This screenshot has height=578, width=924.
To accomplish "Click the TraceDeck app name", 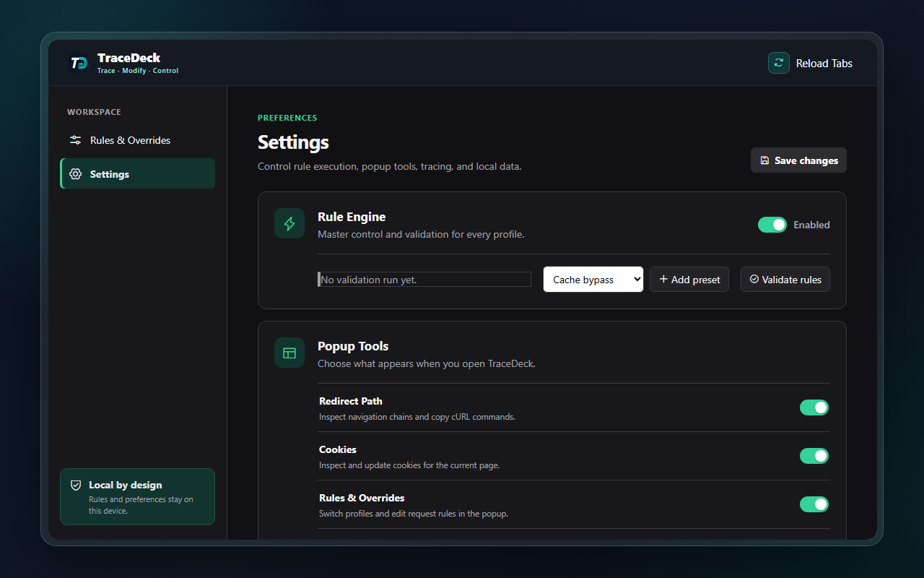I will coord(129,58).
